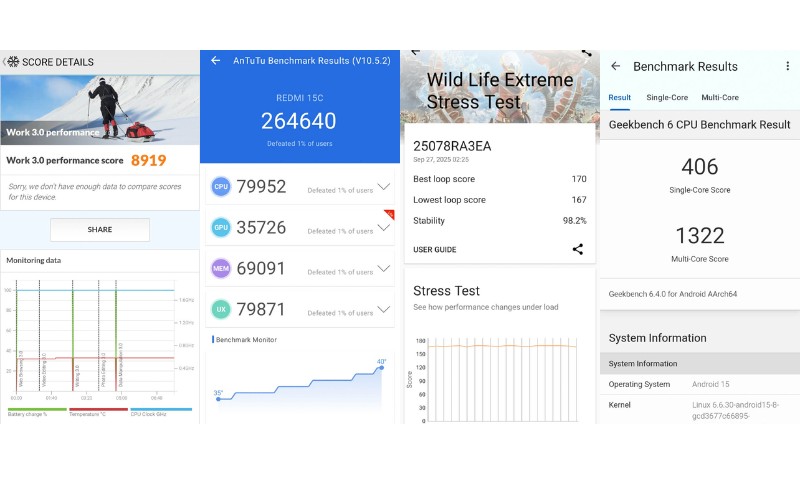Image resolution: width=800 pixels, height=500 pixels.
Task: Expand the CPU 79952 score details chevron
Action: coord(383,187)
